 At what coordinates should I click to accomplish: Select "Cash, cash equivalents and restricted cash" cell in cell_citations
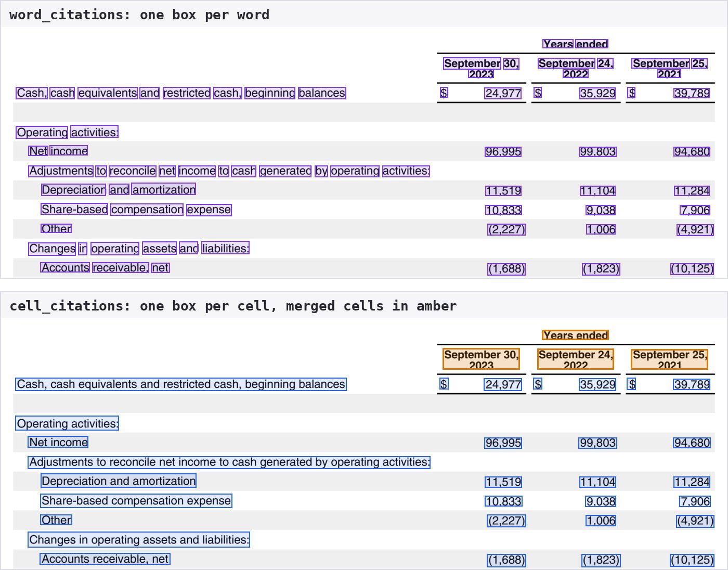181,384
